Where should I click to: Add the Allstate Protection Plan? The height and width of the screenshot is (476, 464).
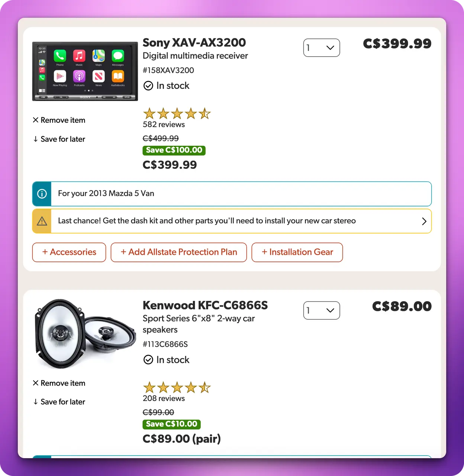point(179,252)
